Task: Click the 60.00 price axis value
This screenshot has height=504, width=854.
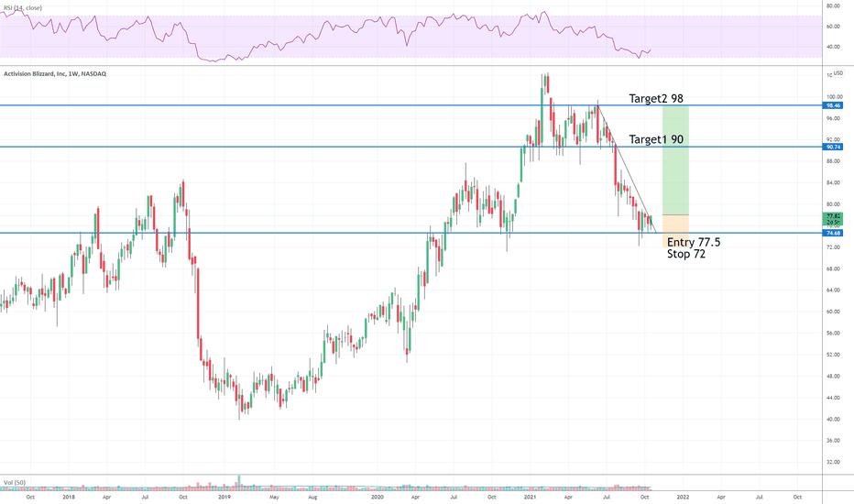Action: pos(833,312)
